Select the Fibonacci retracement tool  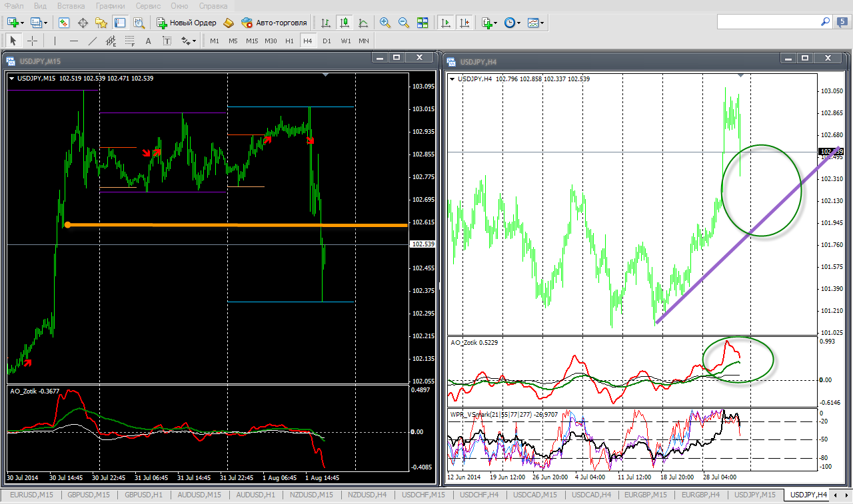click(x=130, y=41)
